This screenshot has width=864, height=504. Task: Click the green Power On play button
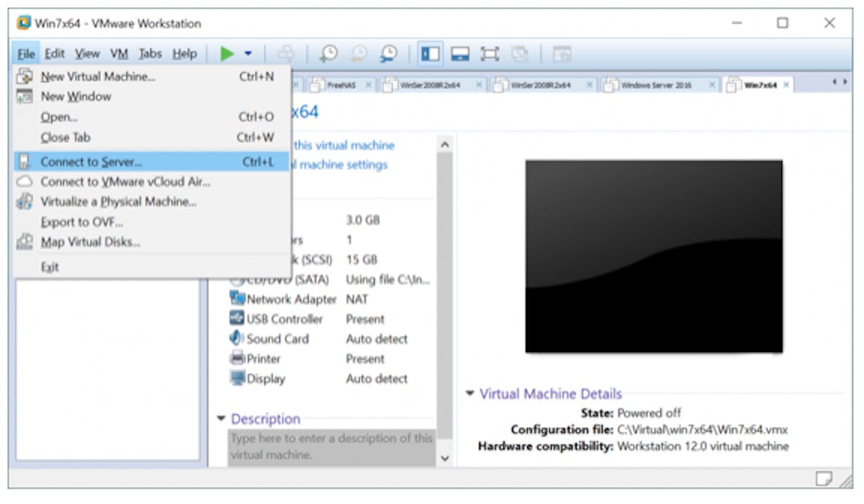coord(227,54)
